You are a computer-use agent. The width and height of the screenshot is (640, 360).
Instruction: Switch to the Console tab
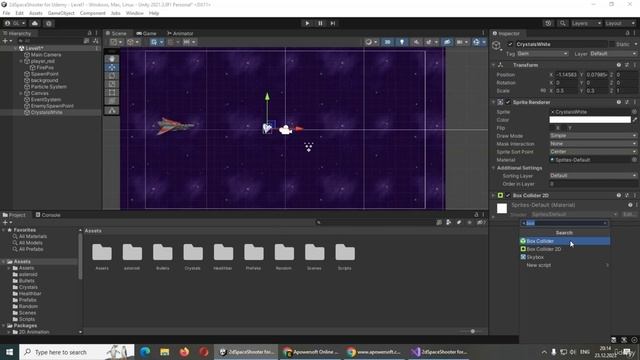48,215
